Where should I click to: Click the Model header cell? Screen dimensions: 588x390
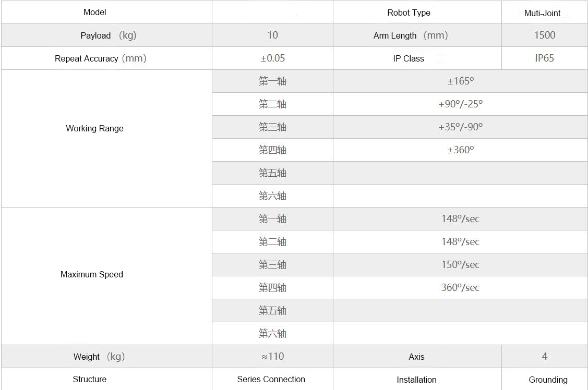tap(95, 12)
